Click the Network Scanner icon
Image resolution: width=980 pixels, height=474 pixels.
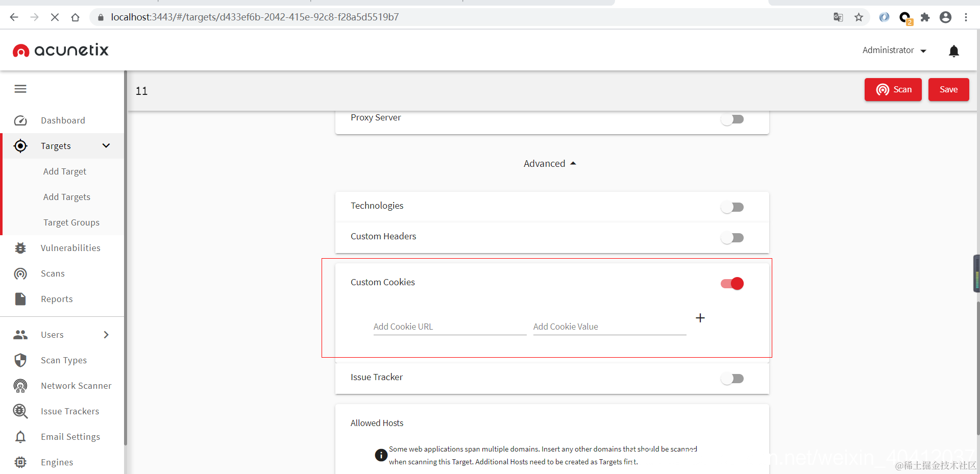(20, 386)
